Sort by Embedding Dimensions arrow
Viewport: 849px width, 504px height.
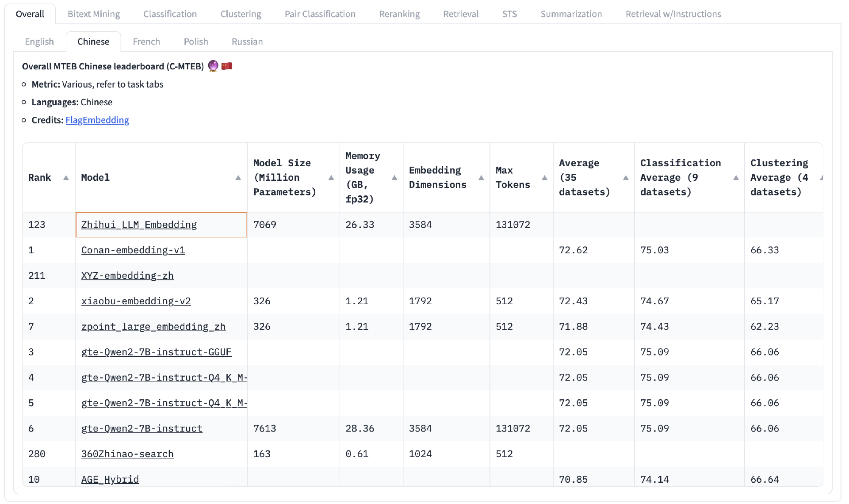481,178
